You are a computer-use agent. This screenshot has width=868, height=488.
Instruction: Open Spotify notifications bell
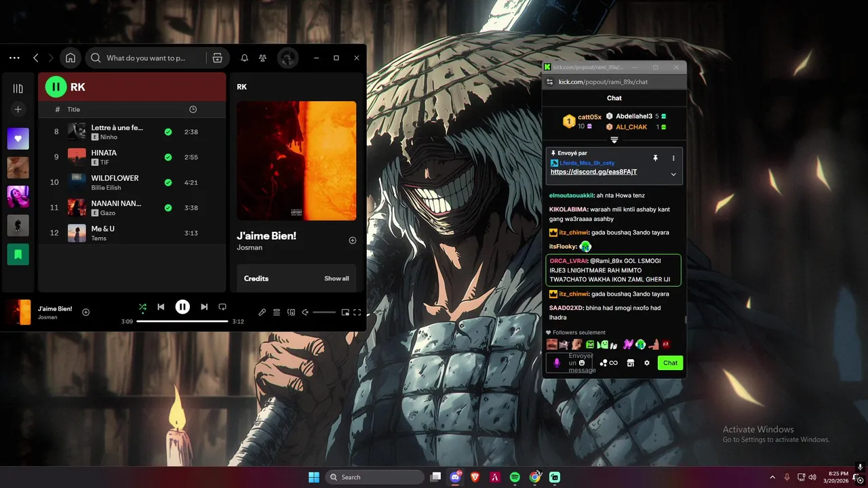(x=245, y=58)
